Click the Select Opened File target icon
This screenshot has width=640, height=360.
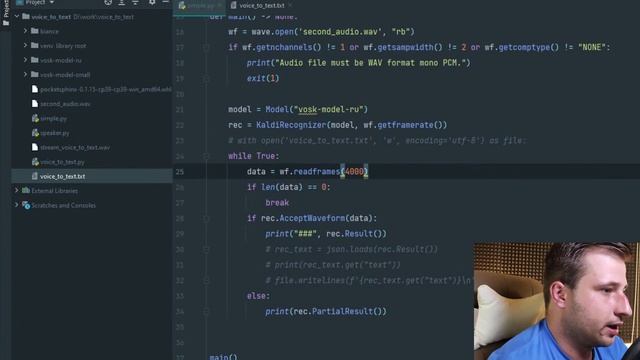[x=108, y=2]
